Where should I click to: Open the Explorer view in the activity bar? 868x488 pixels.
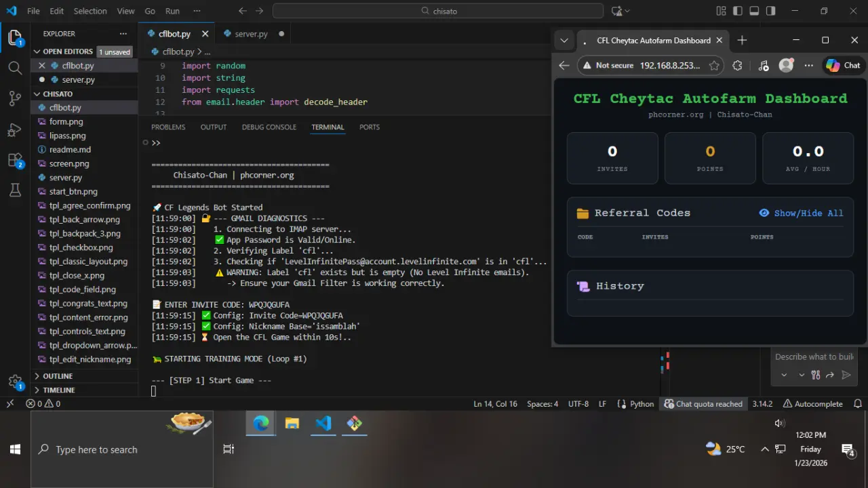[x=15, y=37]
